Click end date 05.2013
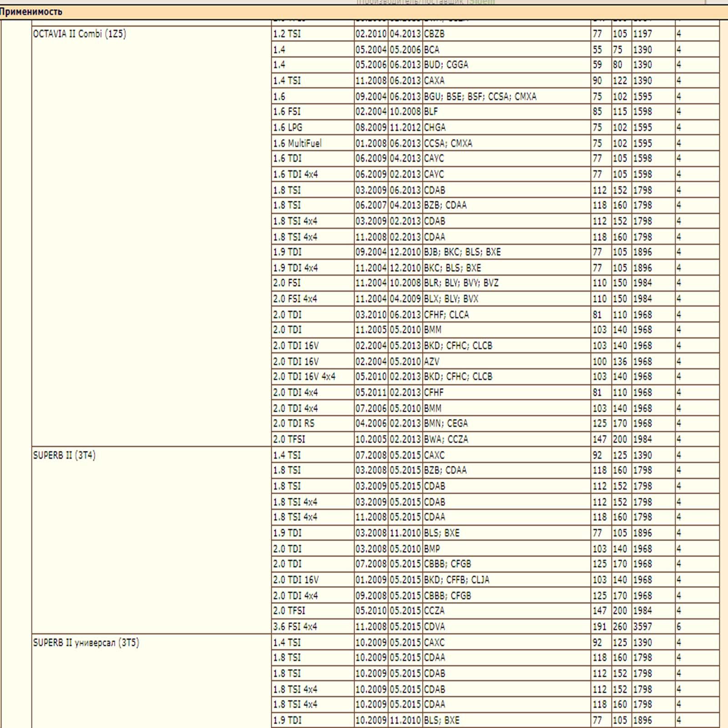Viewport: 728px width, 728px height. coord(405,346)
